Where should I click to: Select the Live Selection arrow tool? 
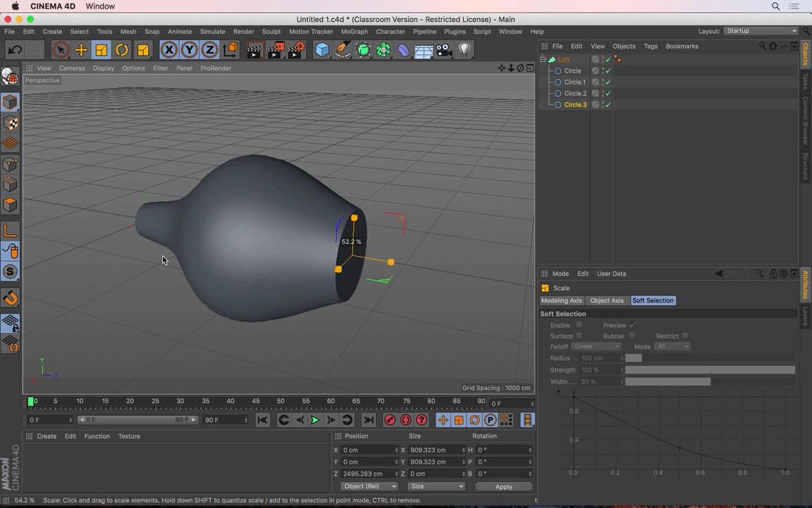[61, 49]
